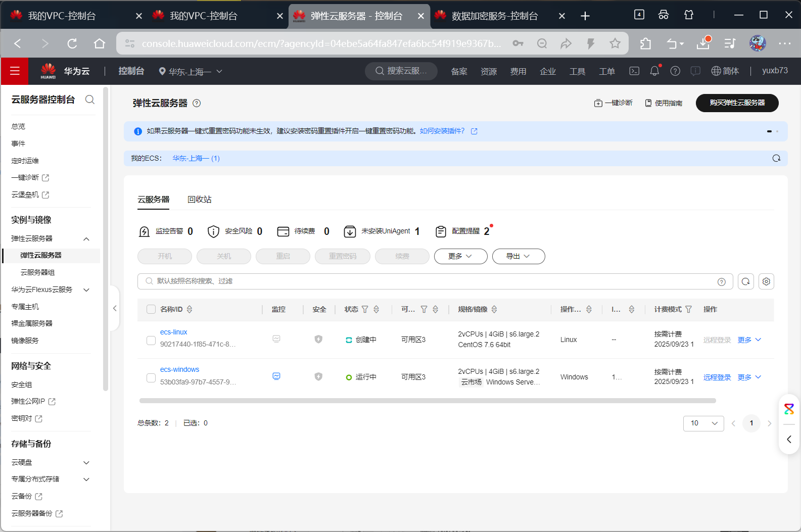The height and width of the screenshot is (532, 801).
Task: Open the 资源 top menu
Action: click(x=489, y=72)
